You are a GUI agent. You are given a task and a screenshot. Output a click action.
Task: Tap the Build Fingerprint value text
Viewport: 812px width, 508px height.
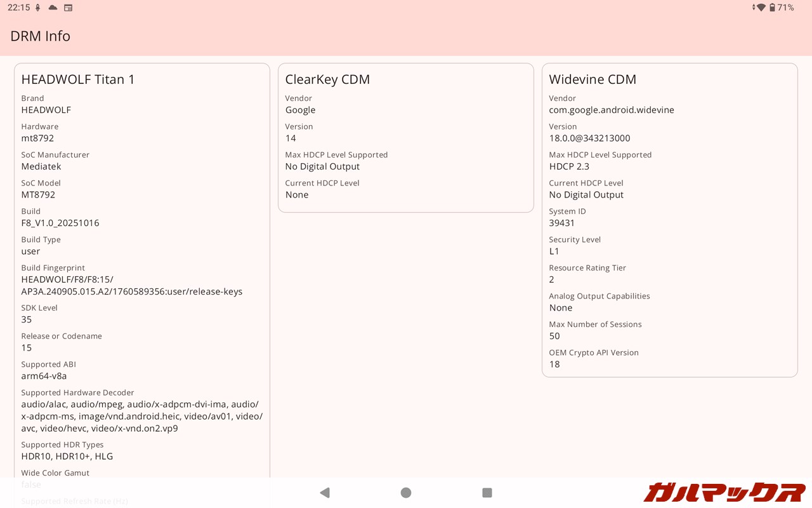(131, 286)
